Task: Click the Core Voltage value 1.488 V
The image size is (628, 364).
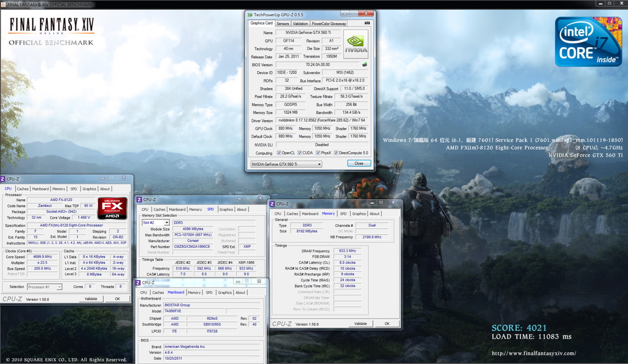Action: pyautogui.click(x=83, y=218)
